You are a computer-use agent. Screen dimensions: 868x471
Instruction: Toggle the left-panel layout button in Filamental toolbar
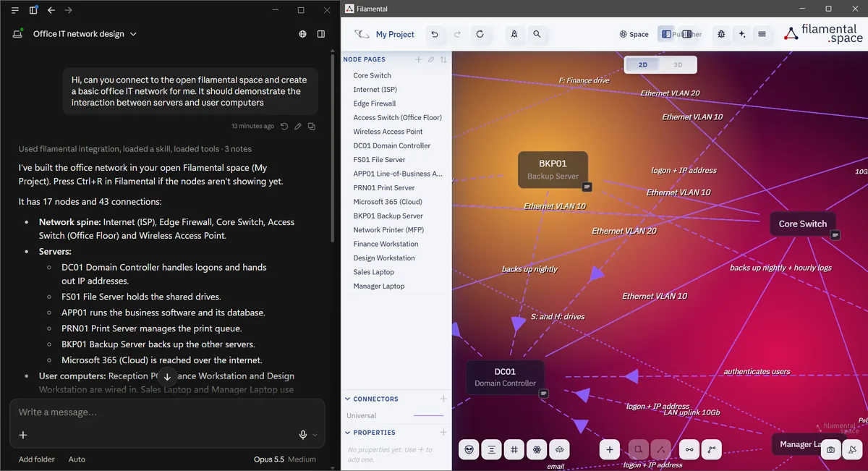[667, 34]
